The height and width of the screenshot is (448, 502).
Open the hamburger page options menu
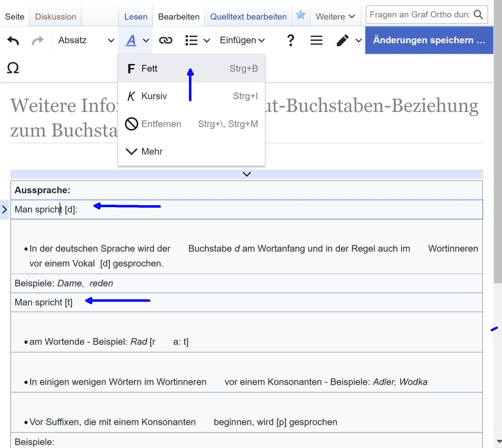point(316,41)
